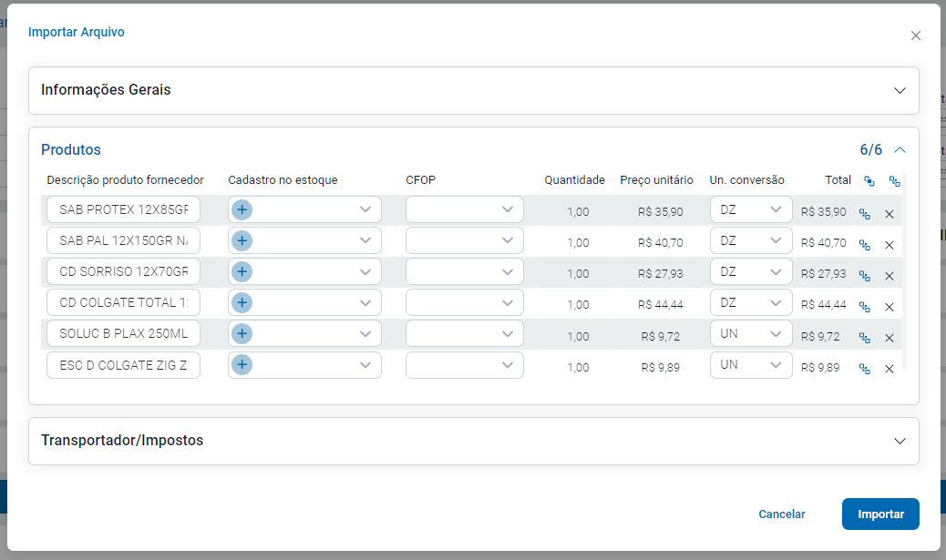946x560 pixels.
Task: Open unit conversion dropdown for SAB PAL row
Action: pyautogui.click(x=776, y=240)
